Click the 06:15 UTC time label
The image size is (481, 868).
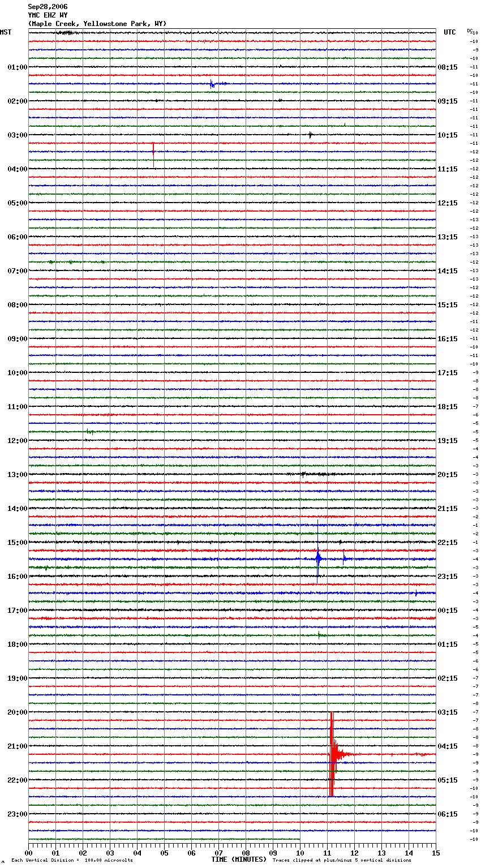448,814
